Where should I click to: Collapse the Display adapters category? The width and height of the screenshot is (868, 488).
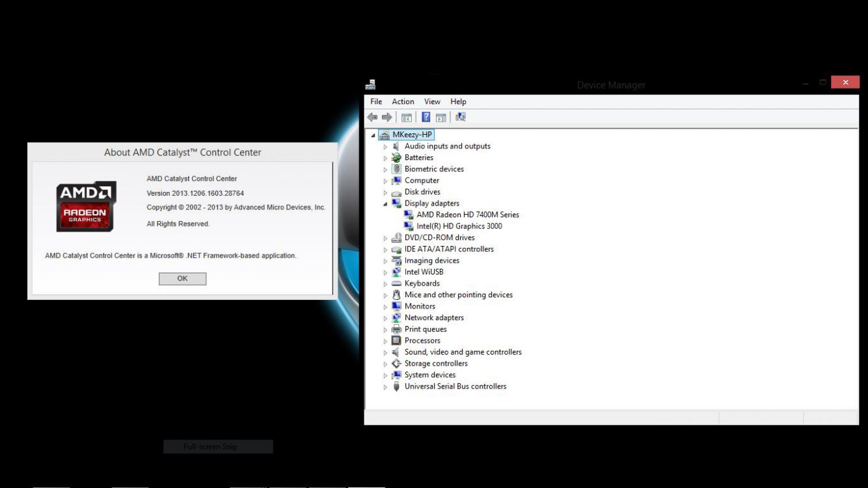pos(385,204)
